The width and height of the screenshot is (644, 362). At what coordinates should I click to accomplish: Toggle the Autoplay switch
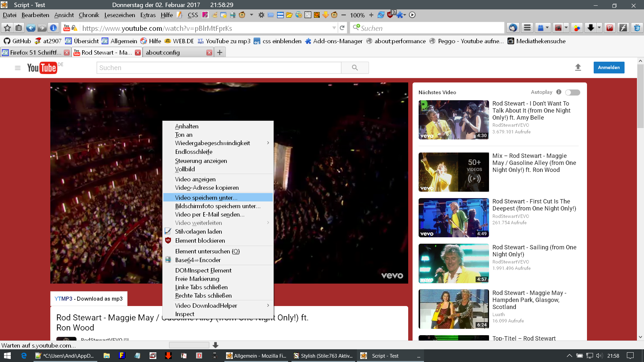pyautogui.click(x=573, y=93)
